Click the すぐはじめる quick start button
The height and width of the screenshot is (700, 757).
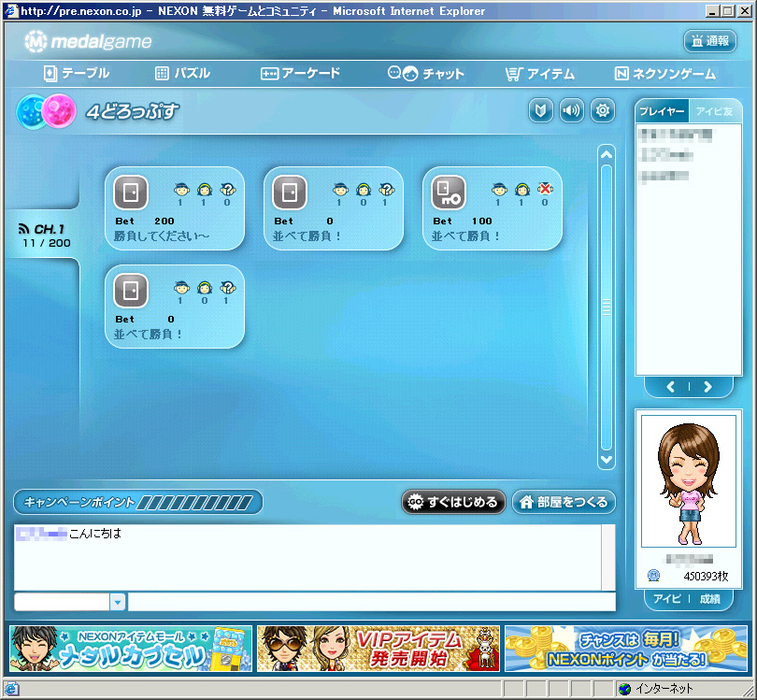point(453,502)
